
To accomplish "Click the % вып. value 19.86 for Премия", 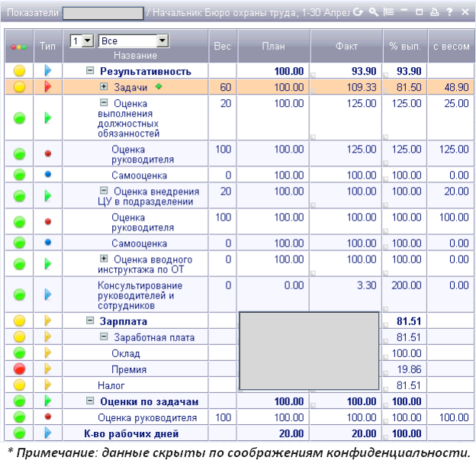I will pyautogui.click(x=409, y=369).
